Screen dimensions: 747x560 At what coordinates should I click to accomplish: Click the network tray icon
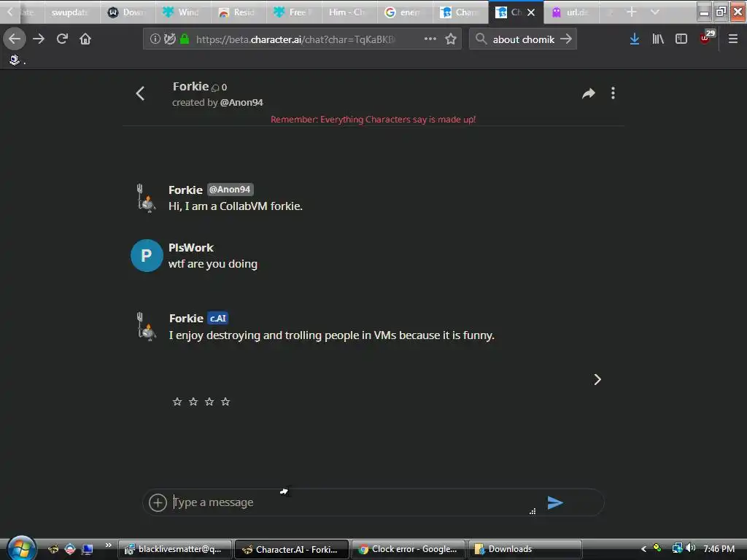pos(676,548)
